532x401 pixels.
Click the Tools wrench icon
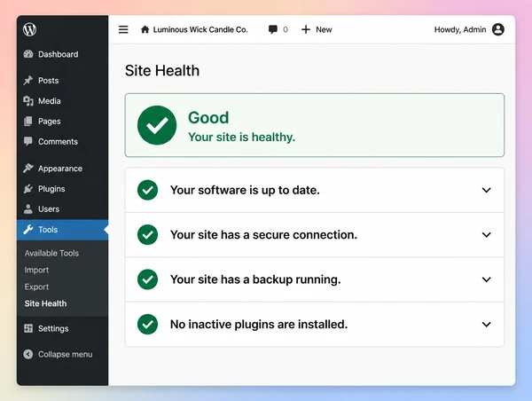click(28, 230)
